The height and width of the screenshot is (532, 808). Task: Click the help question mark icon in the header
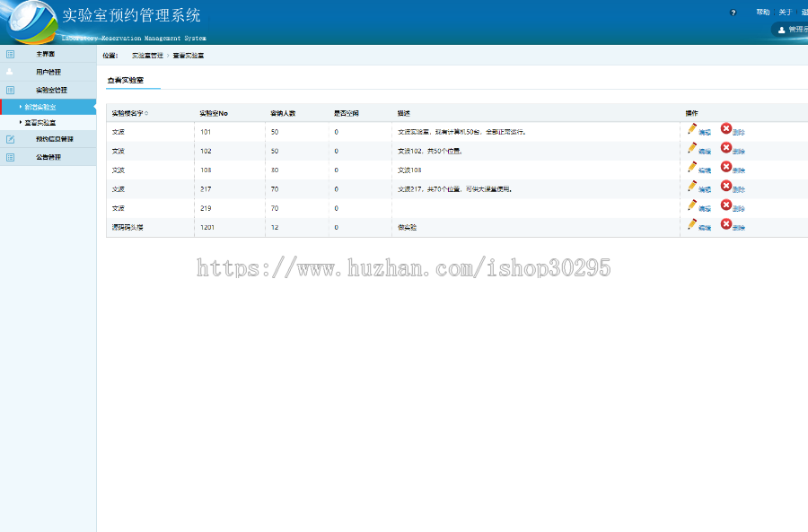pyautogui.click(x=733, y=13)
